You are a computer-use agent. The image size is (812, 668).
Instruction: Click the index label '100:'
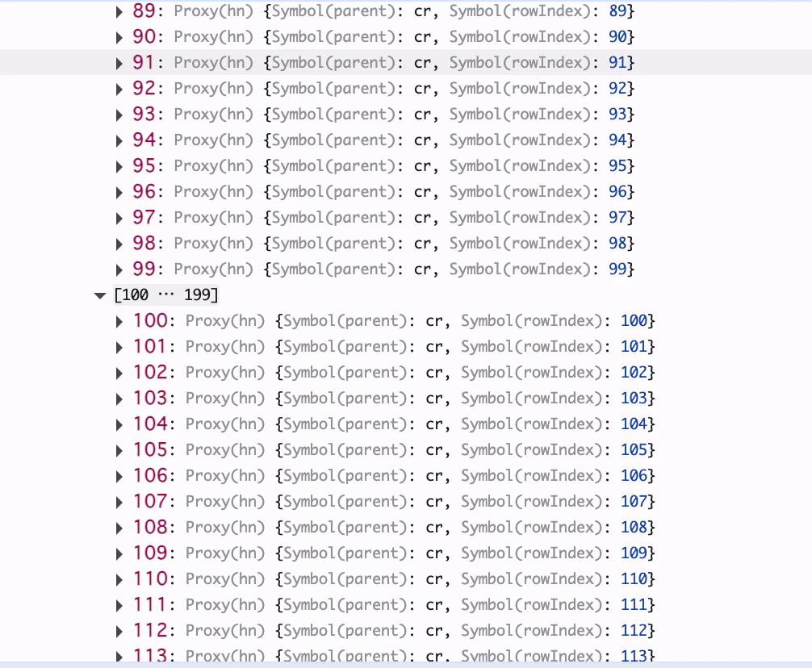coord(154,321)
